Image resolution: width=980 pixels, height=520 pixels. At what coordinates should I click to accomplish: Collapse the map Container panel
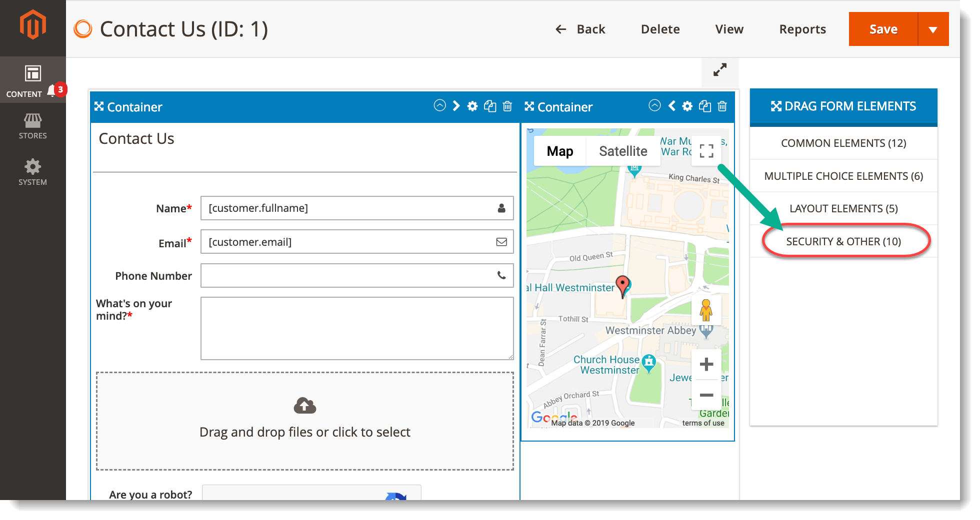[x=654, y=106]
